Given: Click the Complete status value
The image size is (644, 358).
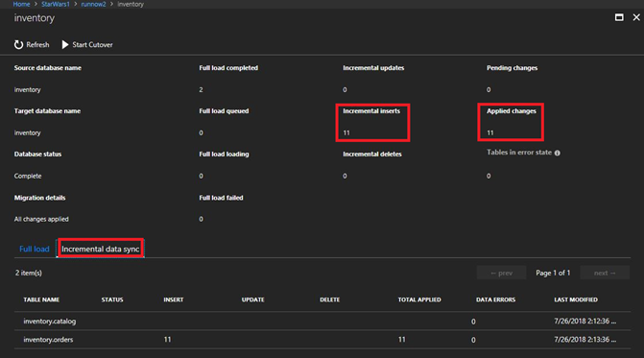Looking at the screenshot, I should coord(28,176).
